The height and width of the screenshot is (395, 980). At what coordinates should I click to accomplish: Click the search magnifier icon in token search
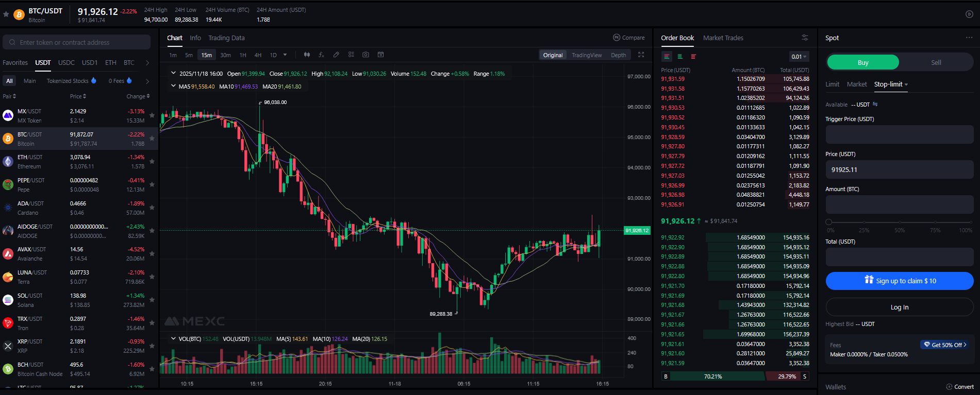click(x=12, y=42)
